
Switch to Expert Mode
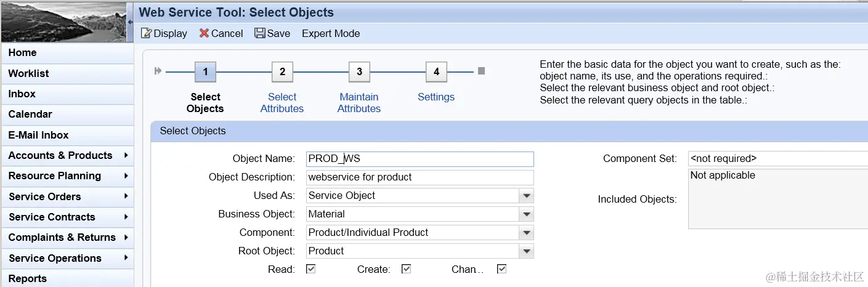(x=331, y=33)
